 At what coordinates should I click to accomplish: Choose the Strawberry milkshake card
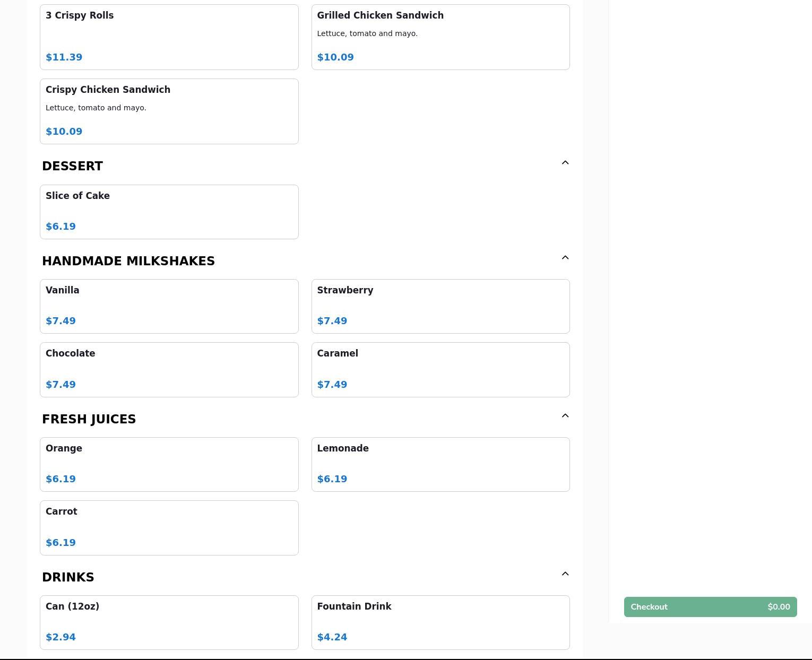point(440,307)
